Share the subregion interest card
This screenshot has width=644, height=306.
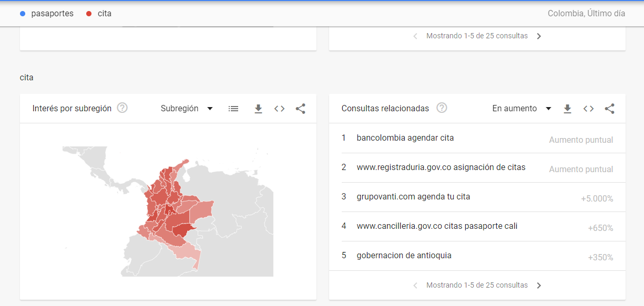[300, 109]
